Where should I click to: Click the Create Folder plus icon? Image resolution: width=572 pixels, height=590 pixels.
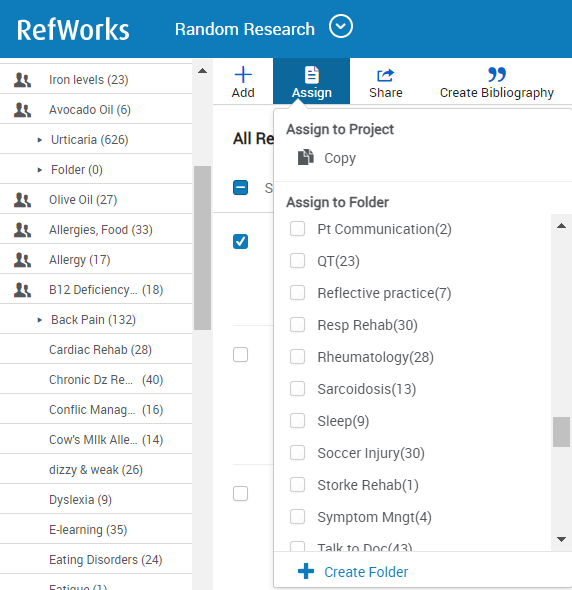tap(306, 571)
